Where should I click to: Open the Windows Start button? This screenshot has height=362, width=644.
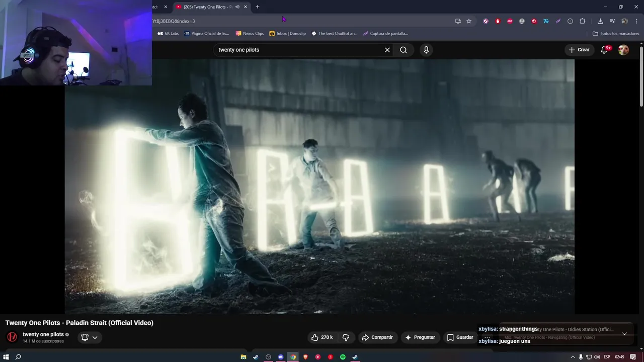pos(6,357)
